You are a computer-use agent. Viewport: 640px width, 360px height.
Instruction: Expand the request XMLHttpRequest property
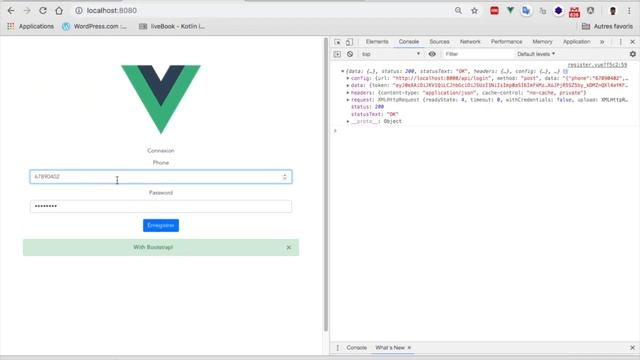pos(348,100)
